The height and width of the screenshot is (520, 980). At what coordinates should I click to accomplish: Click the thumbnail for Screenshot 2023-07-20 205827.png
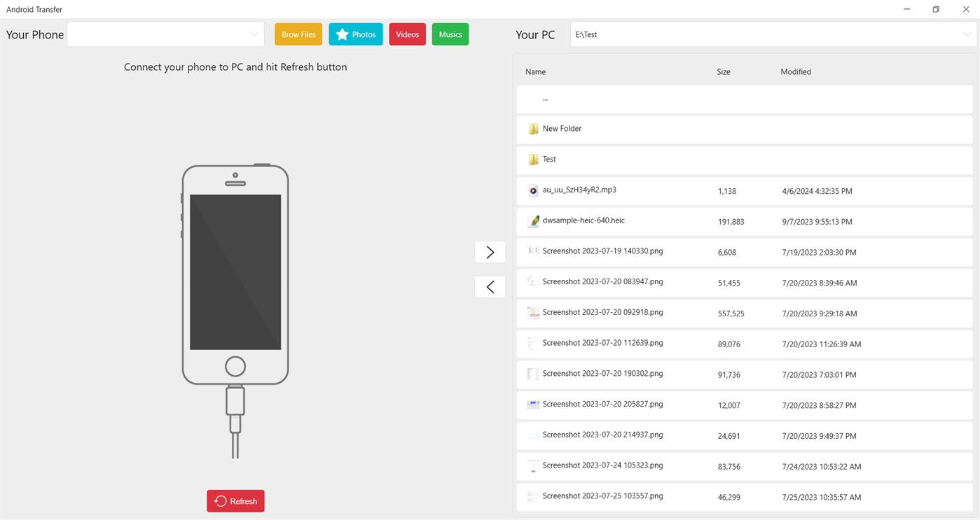pos(533,404)
